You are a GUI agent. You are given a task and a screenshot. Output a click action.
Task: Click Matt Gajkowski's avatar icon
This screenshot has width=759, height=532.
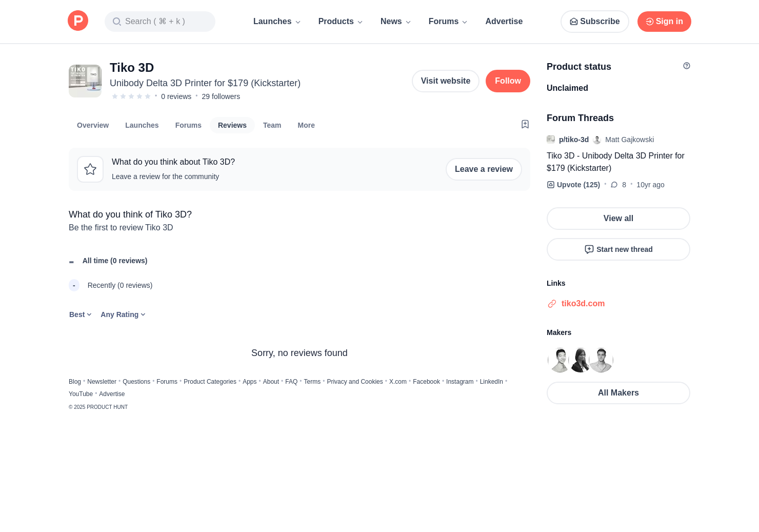coord(597,140)
